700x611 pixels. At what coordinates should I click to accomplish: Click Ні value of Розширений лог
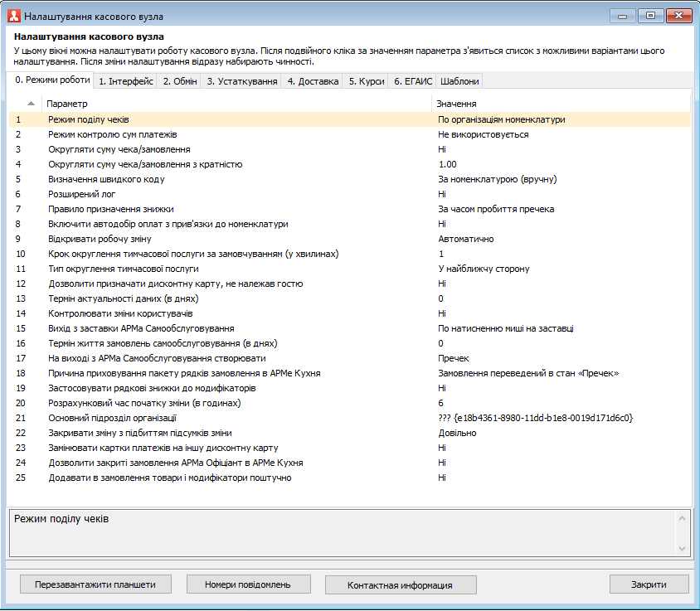click(x=442, y=194)
